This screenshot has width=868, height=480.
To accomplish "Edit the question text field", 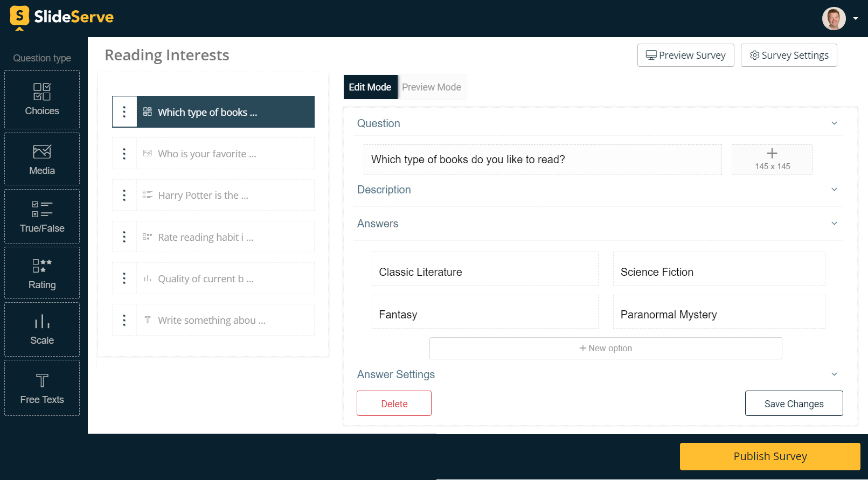I will tap(542, 159).
